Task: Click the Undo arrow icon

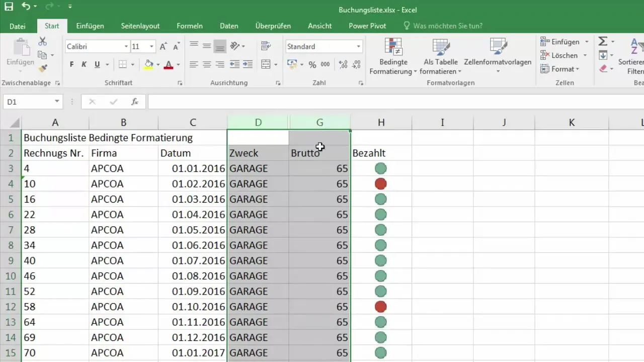Action: pyautogui.click(x=26, y=7)
